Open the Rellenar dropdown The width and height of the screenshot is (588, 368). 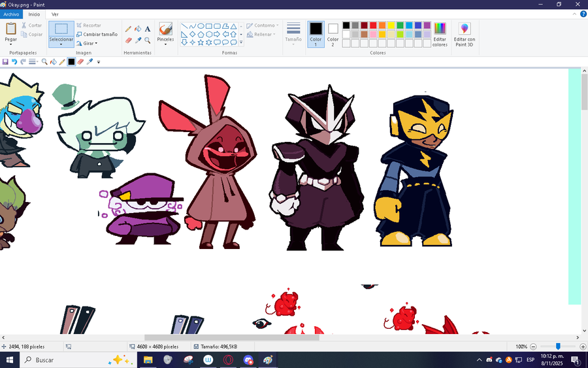(261, 34)
